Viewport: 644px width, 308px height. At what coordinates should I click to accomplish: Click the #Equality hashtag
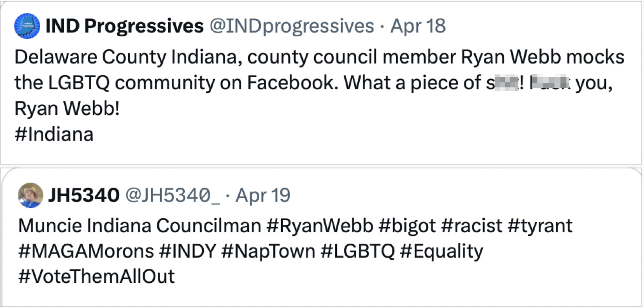(441, 251)
